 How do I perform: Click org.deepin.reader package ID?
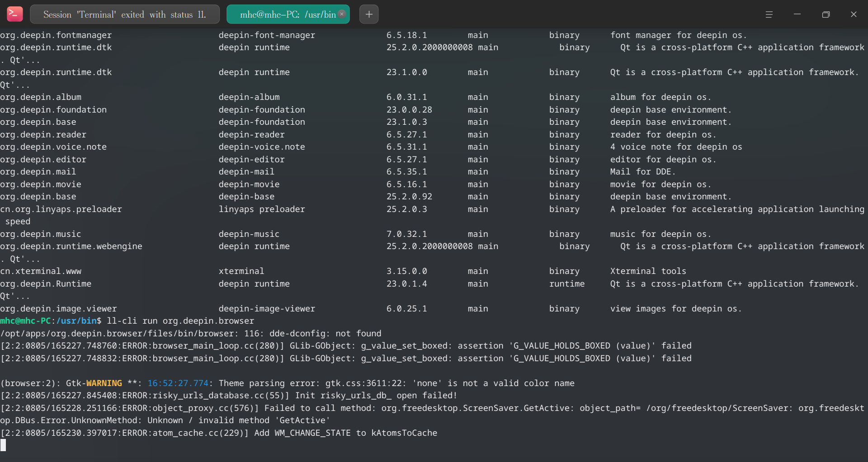coord(43,135)
